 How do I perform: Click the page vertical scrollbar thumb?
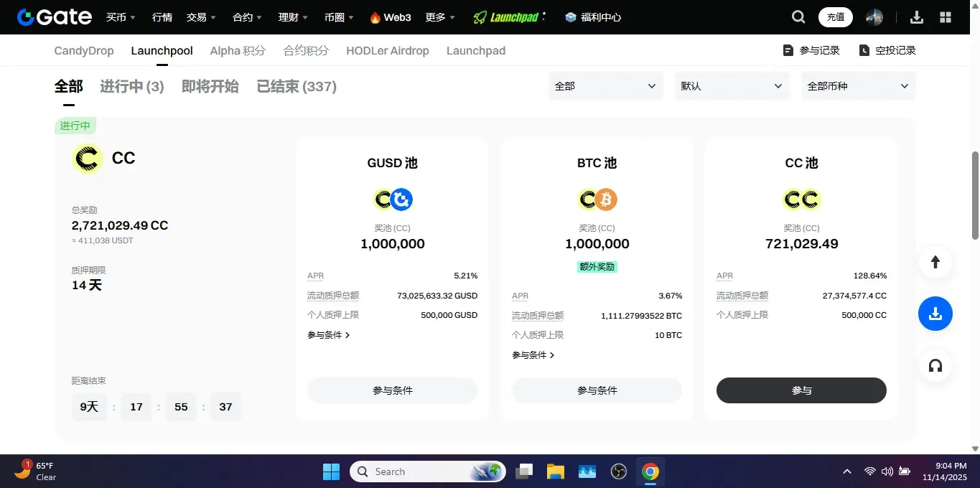[x=975, y=195]
